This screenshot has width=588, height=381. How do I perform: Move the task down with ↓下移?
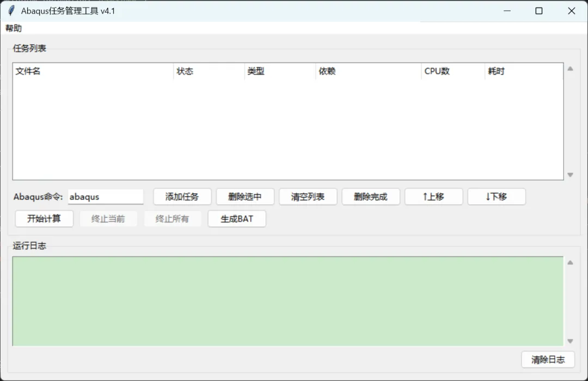(497, 196)
